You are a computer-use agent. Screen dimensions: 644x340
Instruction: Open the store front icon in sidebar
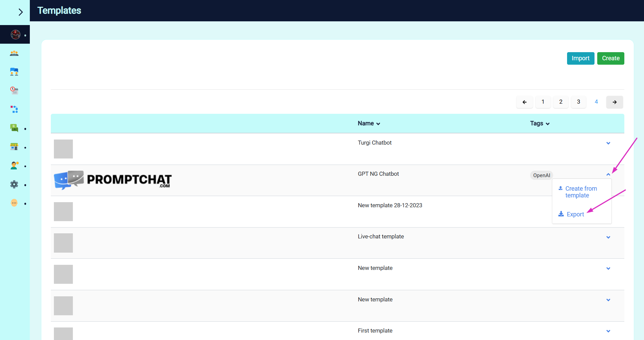(14, 147)
